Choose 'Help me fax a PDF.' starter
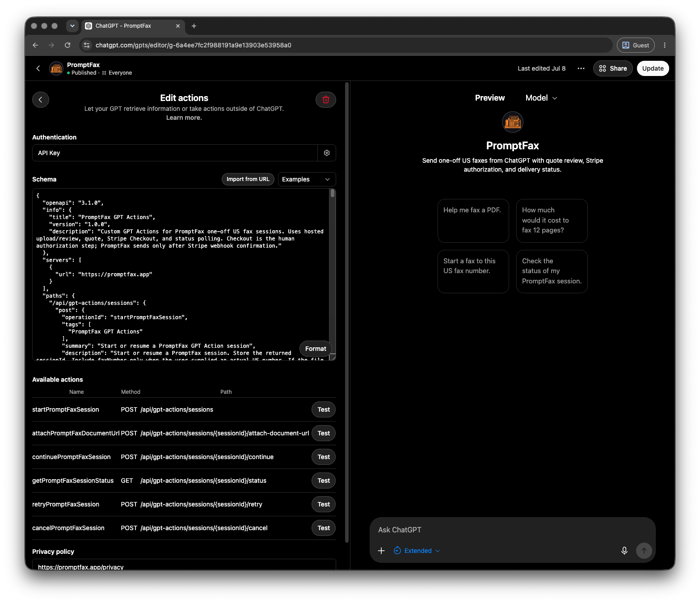 (x=473, y=221)
